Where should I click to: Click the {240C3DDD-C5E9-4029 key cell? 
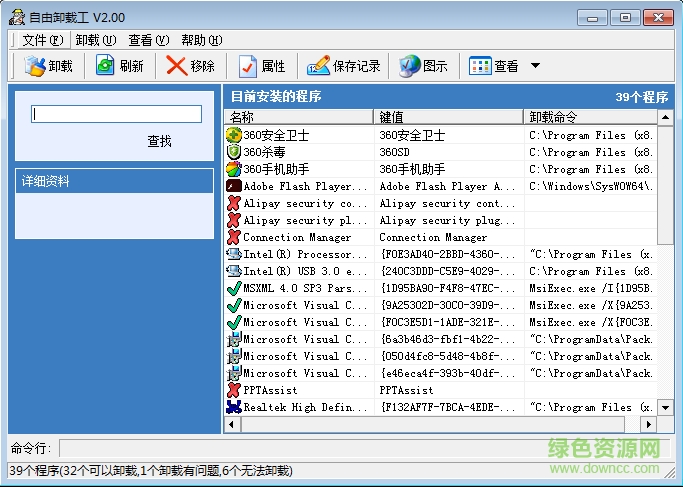click(449, 271)
